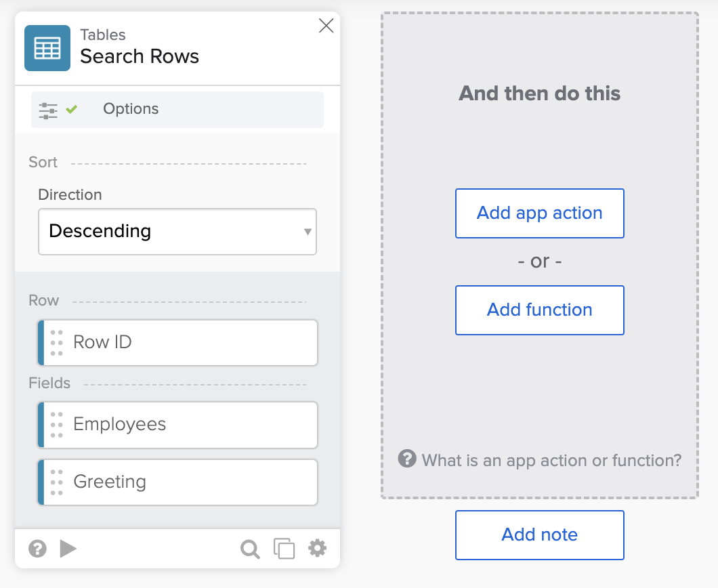
Task: Click the Tables app icon
Action: point(47,47)
